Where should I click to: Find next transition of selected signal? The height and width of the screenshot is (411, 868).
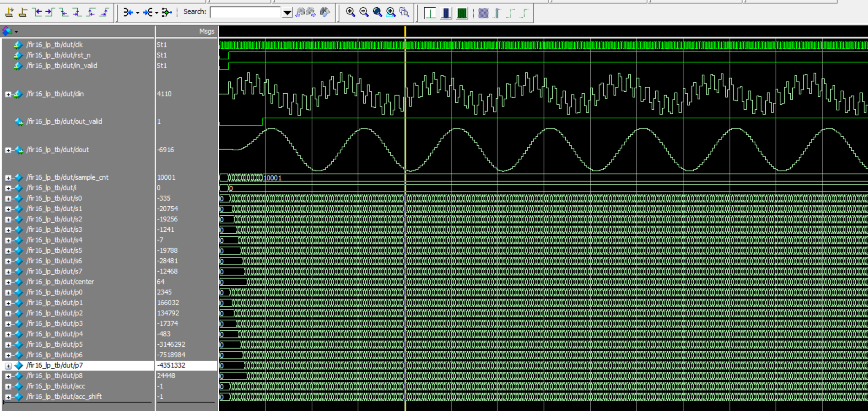point(50,13)
